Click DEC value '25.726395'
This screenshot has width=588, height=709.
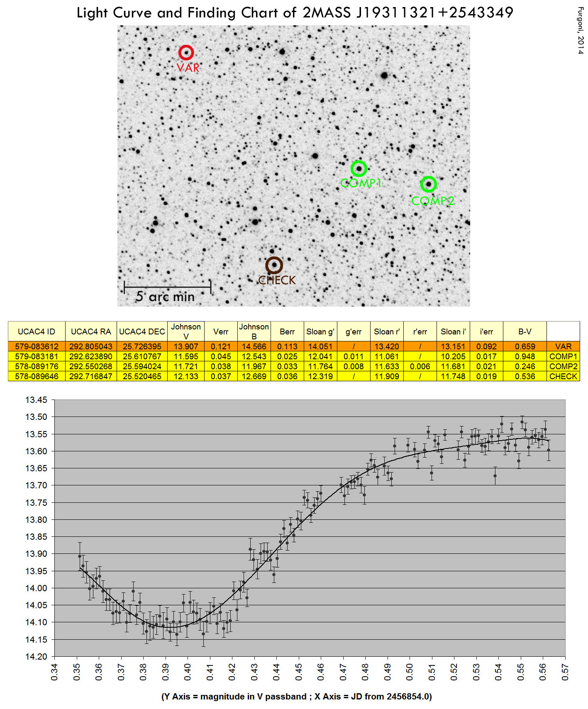coord(142,346)
